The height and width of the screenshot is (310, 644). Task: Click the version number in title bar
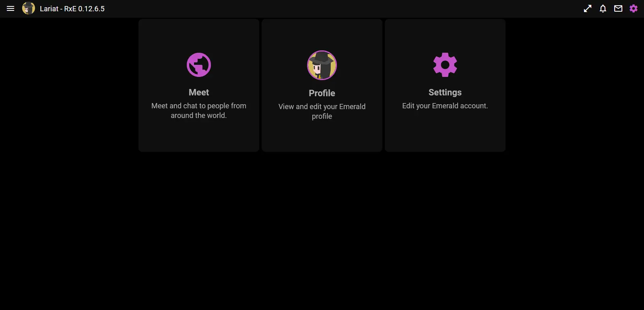[91, 9]
